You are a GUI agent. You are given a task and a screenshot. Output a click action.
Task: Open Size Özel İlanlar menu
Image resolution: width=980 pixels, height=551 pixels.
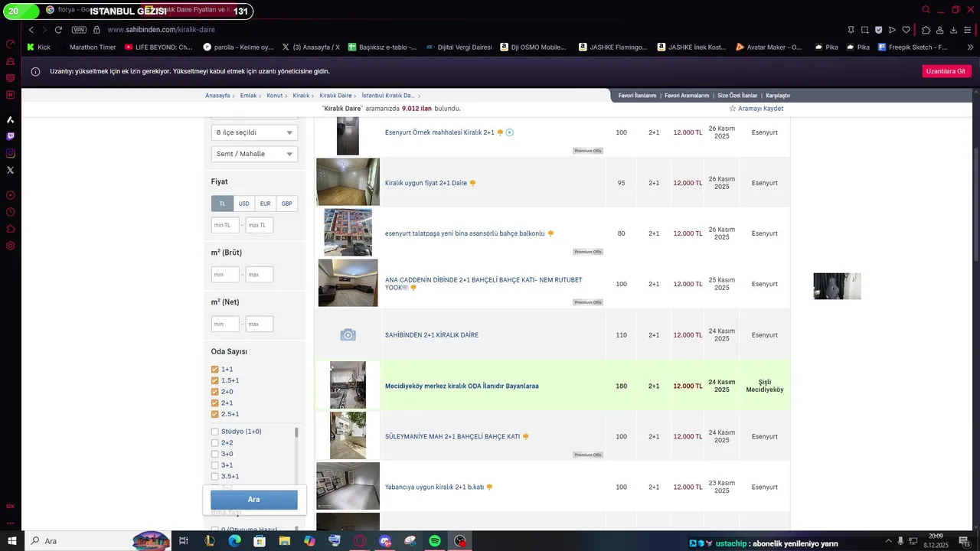point(737,96)
